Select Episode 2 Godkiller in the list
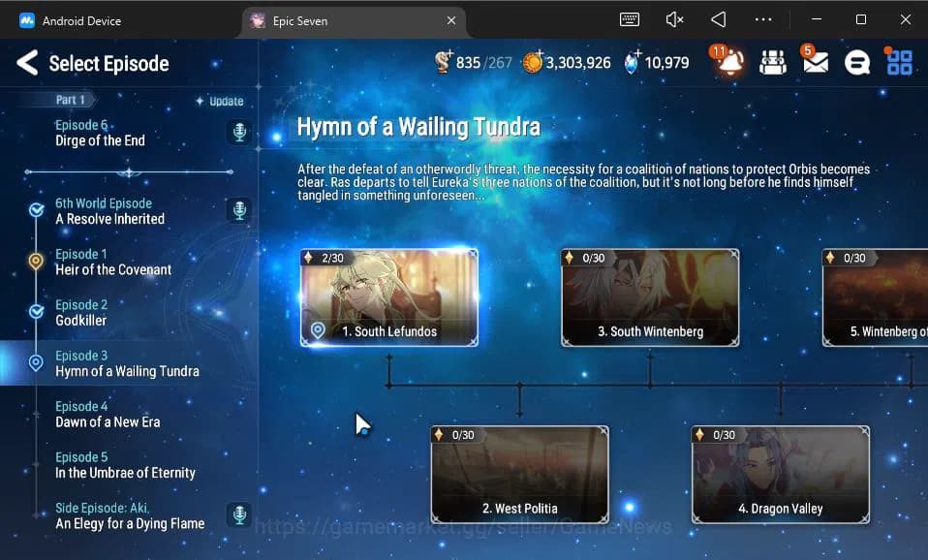This screenshot has height=560, width=928. pos(81,313)
